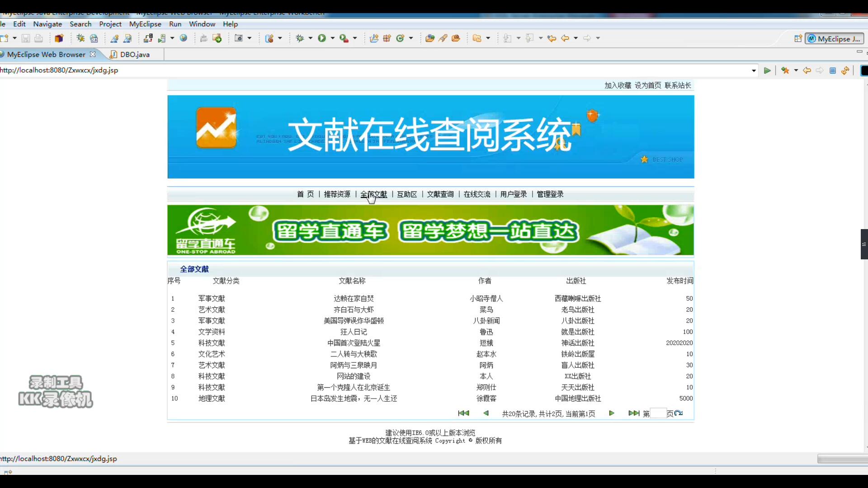Click the 在线交流 navigation link
The image size is (868, 488).
click(477, 194)
